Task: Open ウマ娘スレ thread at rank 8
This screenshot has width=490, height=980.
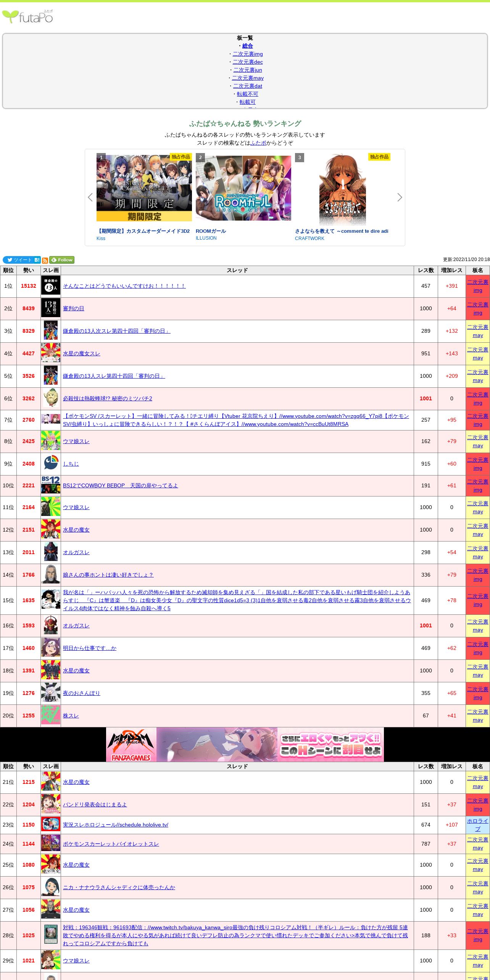Action: coord(76,441)
